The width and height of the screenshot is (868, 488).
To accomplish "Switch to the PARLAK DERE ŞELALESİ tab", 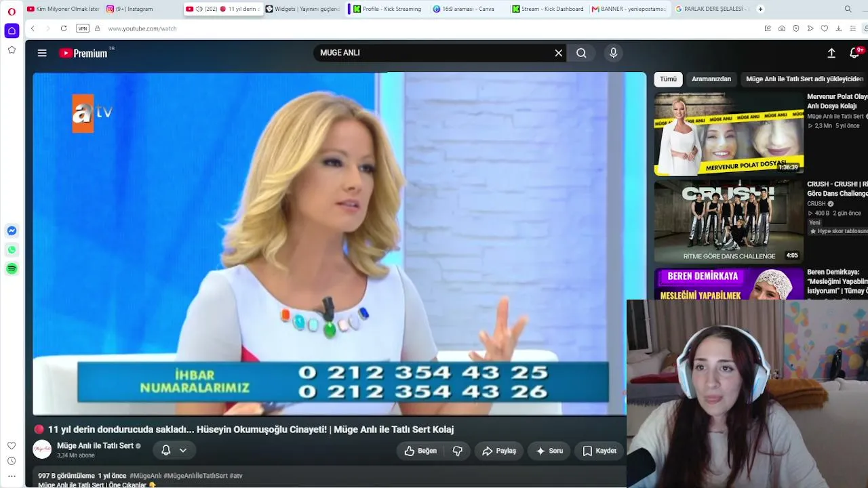I will pyautogui.click(x=711, y=9).
